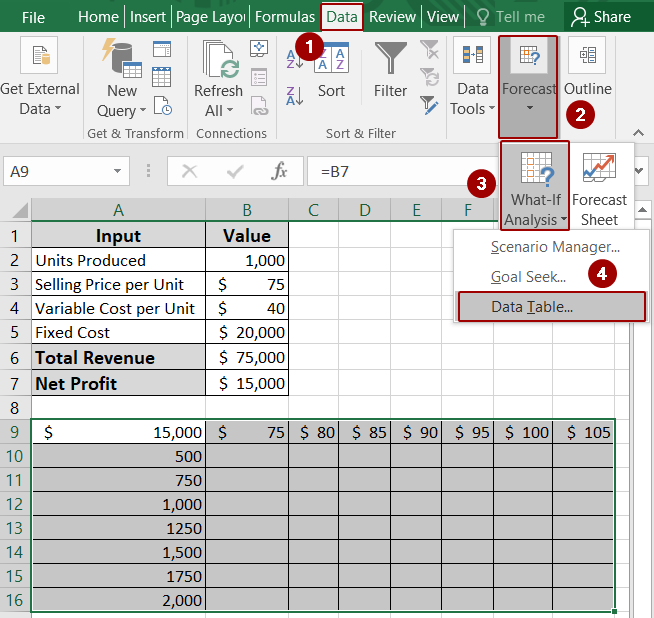
Task: Open the What-If Analysis dropdown
Action: click(536, 186)
